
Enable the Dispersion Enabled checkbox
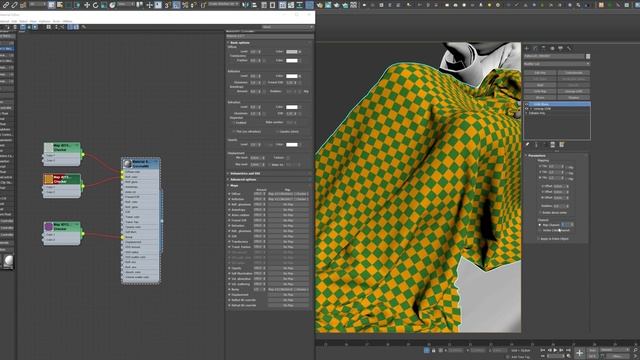[234, 122]
